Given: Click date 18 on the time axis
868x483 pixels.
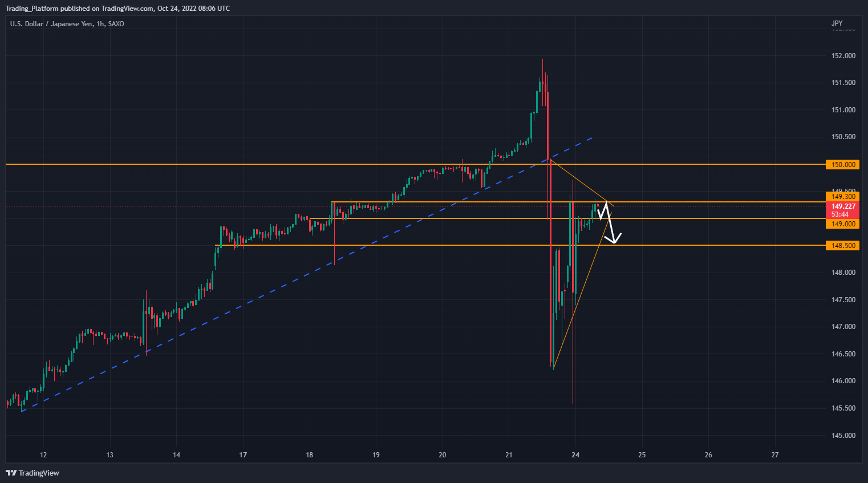Looking at the screenshot, I should [309, 455].
